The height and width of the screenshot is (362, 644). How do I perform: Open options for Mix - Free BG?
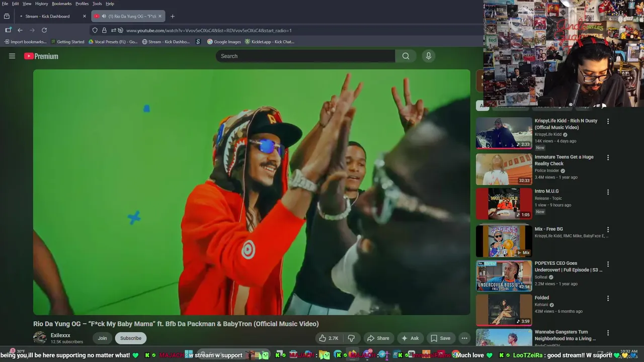point(608,230)
